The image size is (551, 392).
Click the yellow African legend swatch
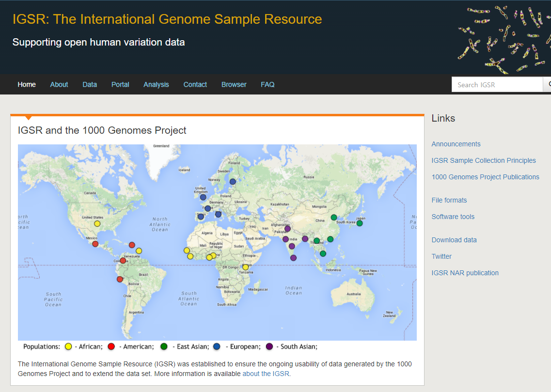pos(68,346)
